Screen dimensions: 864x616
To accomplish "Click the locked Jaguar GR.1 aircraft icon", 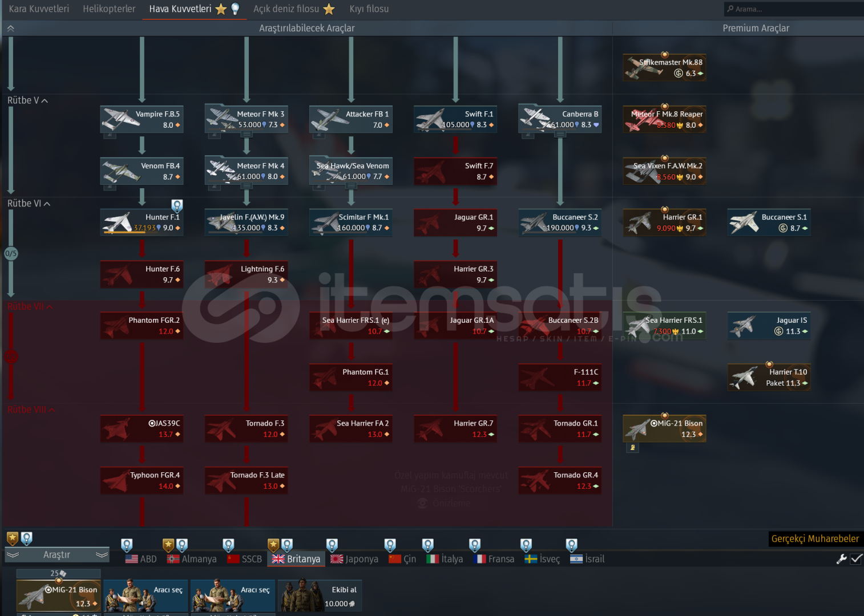I will 430,223.
